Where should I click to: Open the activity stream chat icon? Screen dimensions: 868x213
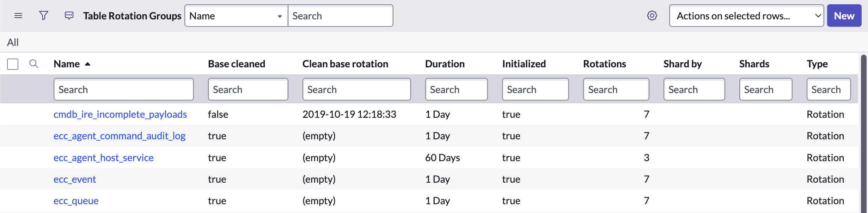[69, 16]
